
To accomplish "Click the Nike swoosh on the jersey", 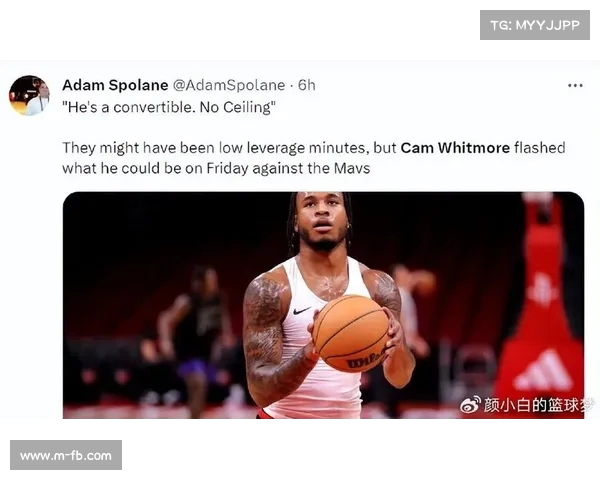I will [x=302, y=310].
